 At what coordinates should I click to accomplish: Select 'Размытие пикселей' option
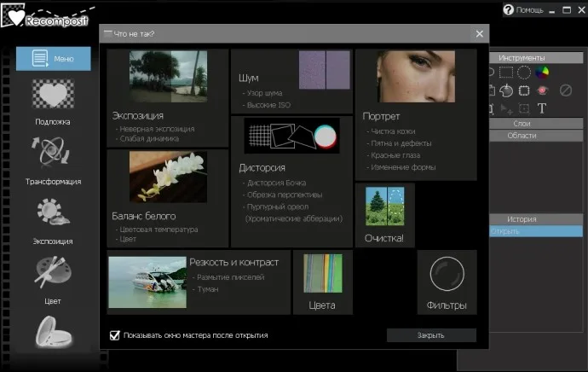pyautogui.click(x=228, y=277)
